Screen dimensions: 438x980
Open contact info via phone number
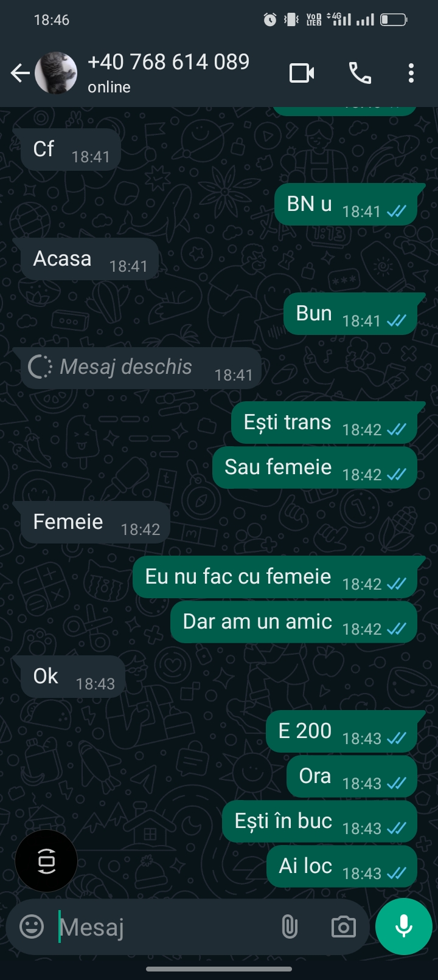point(169,61)
